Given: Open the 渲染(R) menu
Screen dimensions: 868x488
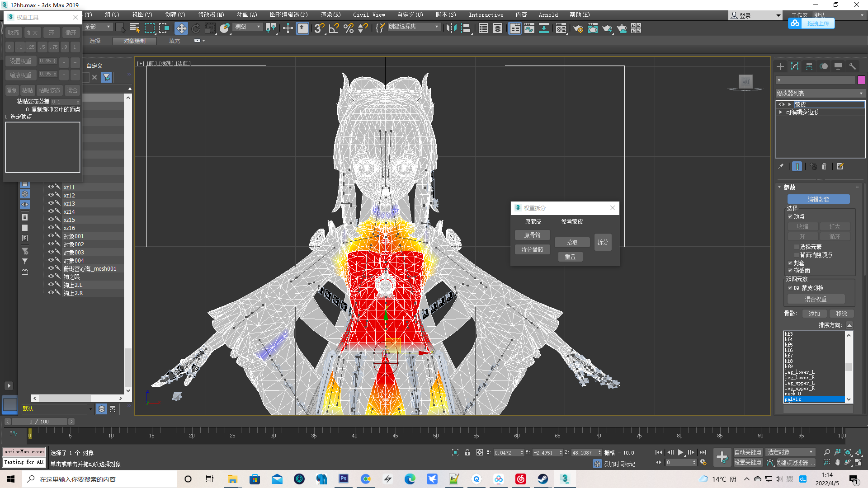Looking at the screenshot, I should (330, 15).
